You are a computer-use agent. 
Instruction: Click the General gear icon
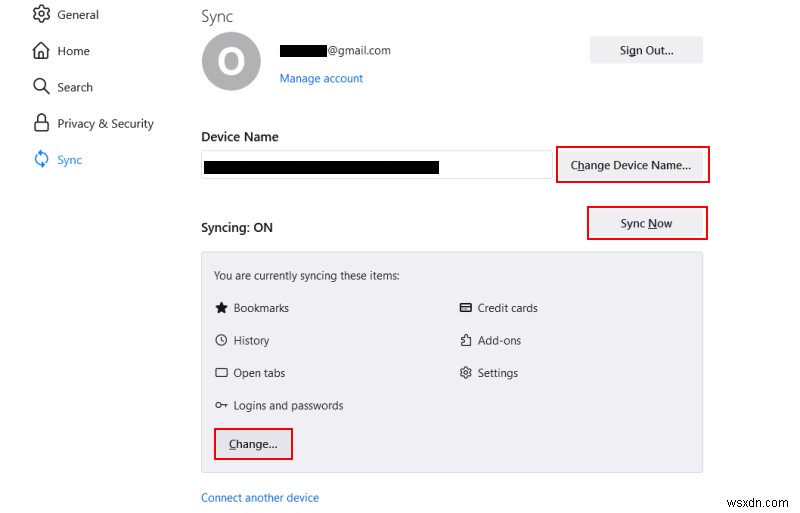click(41, 14)
